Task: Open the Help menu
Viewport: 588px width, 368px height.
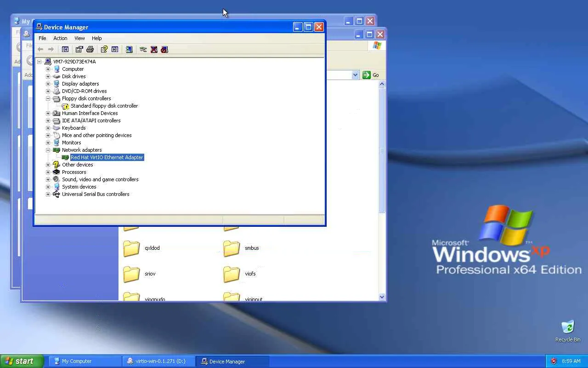Action: (x=96, y=38)
